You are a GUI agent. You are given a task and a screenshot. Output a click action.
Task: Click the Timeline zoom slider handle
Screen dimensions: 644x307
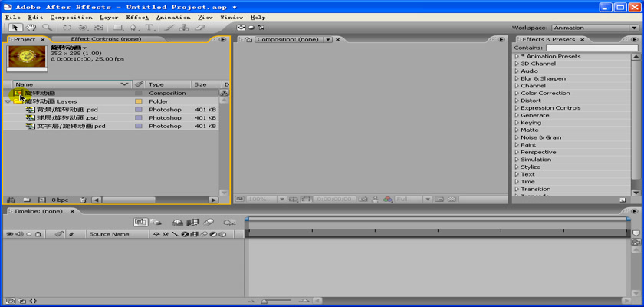point(264,302)
